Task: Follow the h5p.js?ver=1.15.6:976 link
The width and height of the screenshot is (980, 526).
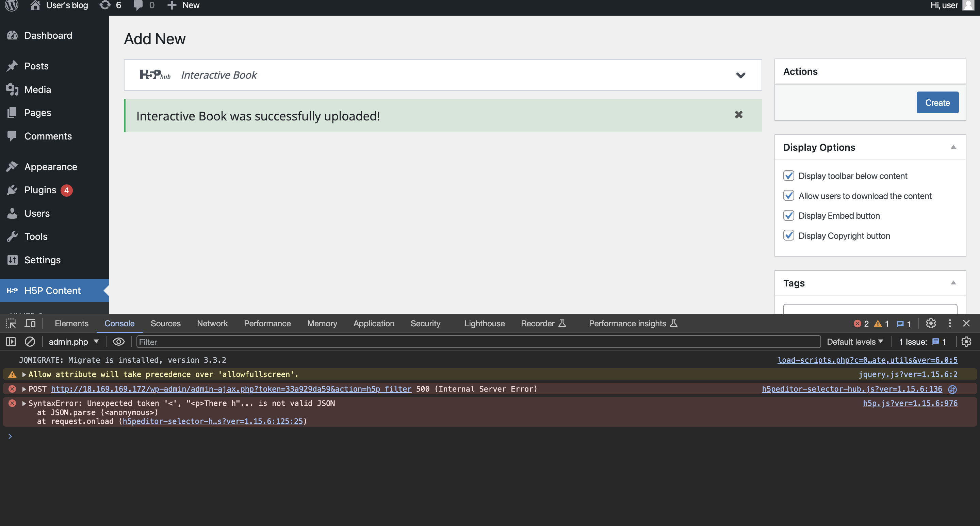Action: click(910, 403)
